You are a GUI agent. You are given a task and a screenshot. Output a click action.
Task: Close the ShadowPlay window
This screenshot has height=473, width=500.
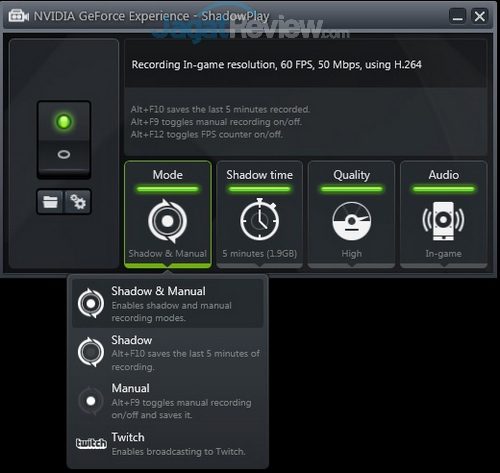(480, 16)
